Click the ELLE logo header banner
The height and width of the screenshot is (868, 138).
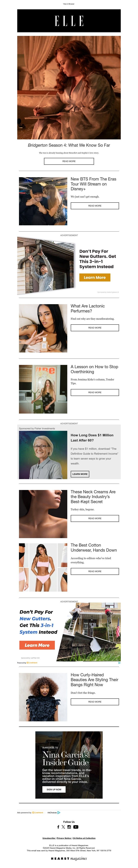(69, 21)
